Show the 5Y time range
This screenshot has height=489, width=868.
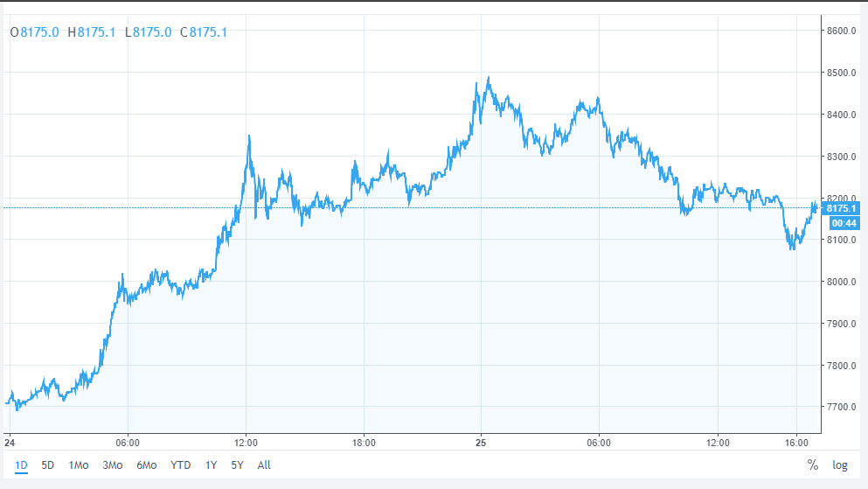(237, 465)
